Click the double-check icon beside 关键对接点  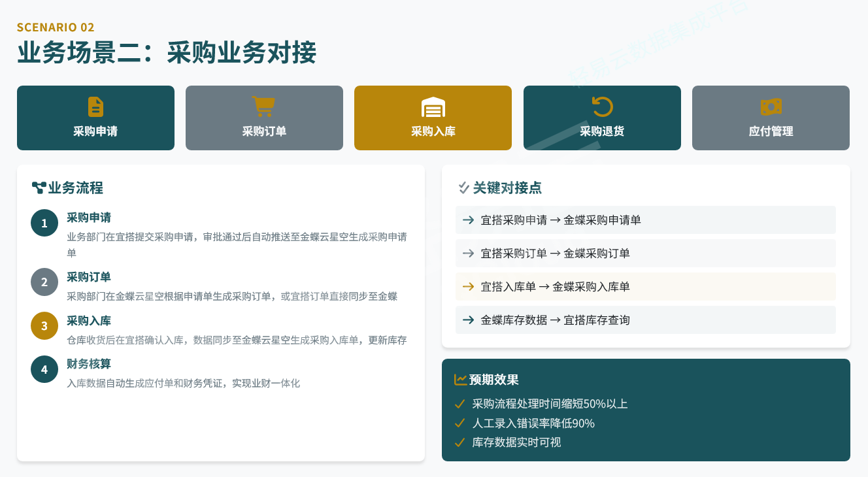[x=463, y=188]
